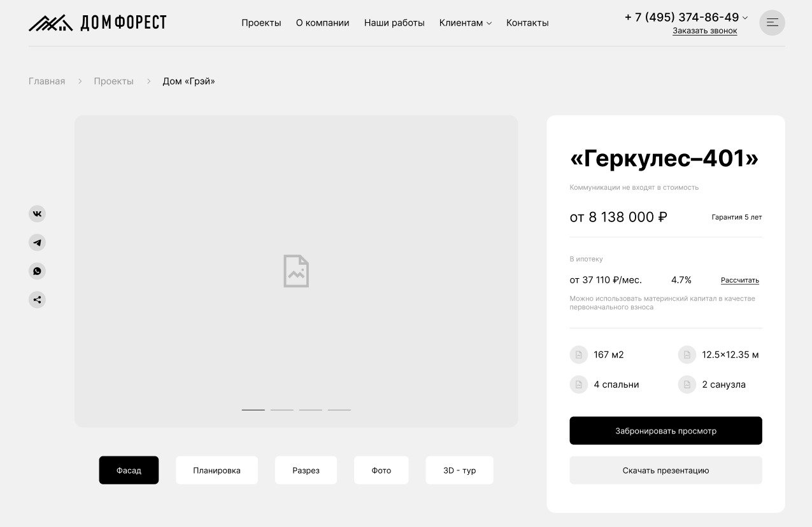The width and height of the screenshot is (812, 527).
Task: Share via the WhatsApp icon
Action: (x=37, y=271)
